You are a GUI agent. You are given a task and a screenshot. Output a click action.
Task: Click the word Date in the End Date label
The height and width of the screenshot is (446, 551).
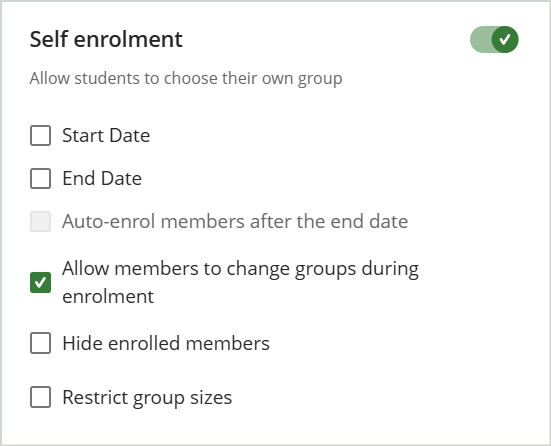[x=122, y=178]
